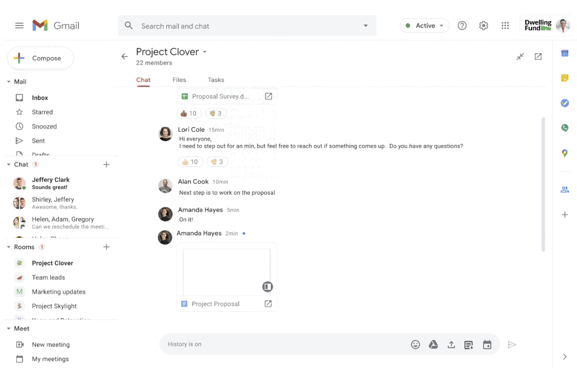Go back with the arrow icon
This screenshot has height=392, width=577.
125,57
